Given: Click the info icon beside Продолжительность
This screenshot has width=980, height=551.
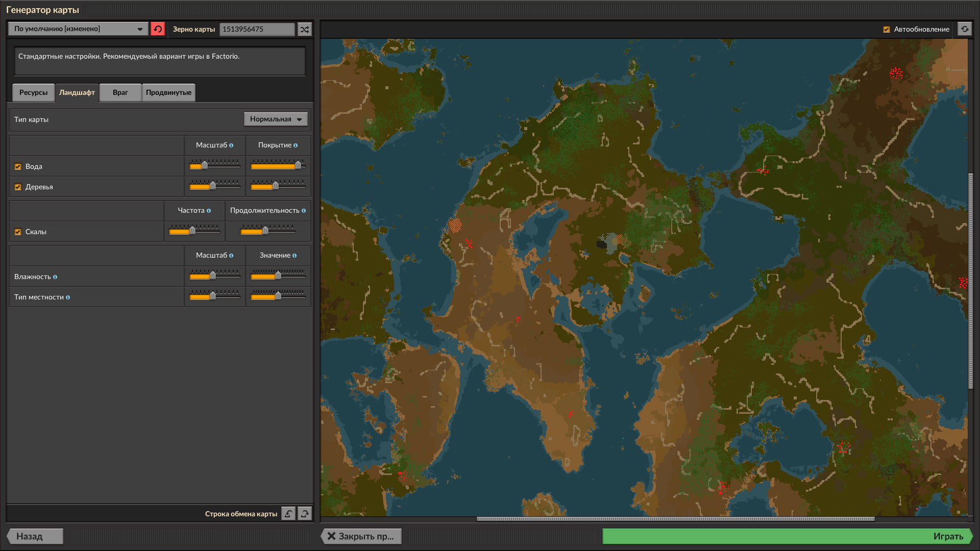Looking at the screenshot, I should (x=304, y=211).
